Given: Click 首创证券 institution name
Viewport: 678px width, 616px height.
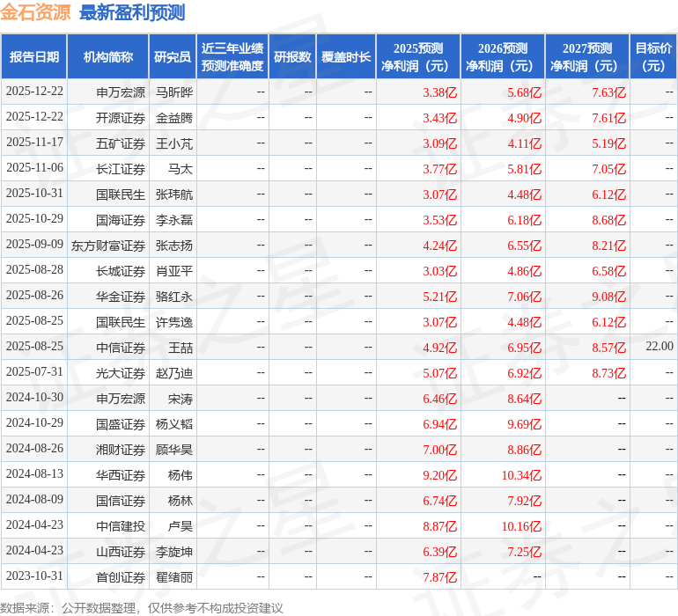Looking at the screenshot, I should coord(121,577).
